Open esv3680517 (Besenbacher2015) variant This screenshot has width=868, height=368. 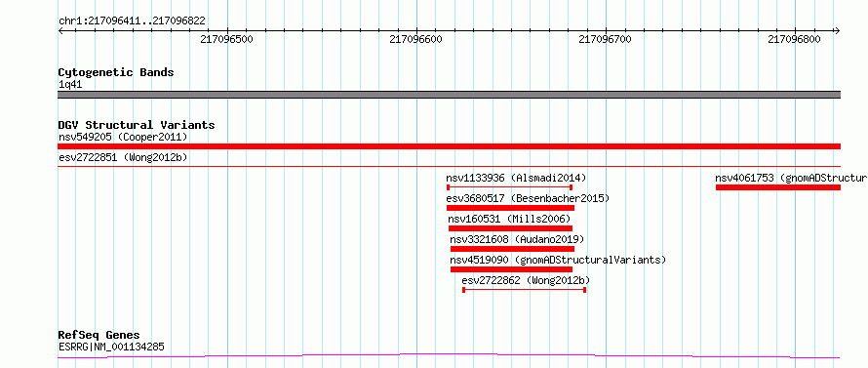[x=528, y=198]
